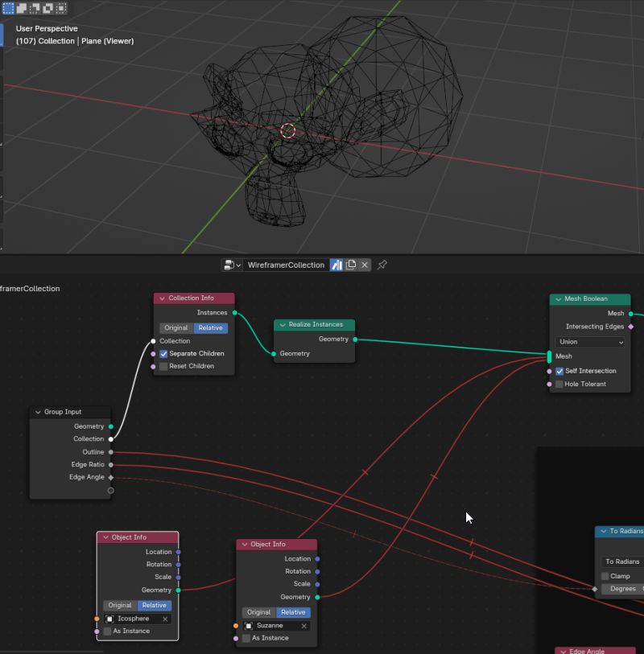644x654 pixels.
Task: Enable Hole Tolerant on Mesh Boolean
Action: coord(559,384)
